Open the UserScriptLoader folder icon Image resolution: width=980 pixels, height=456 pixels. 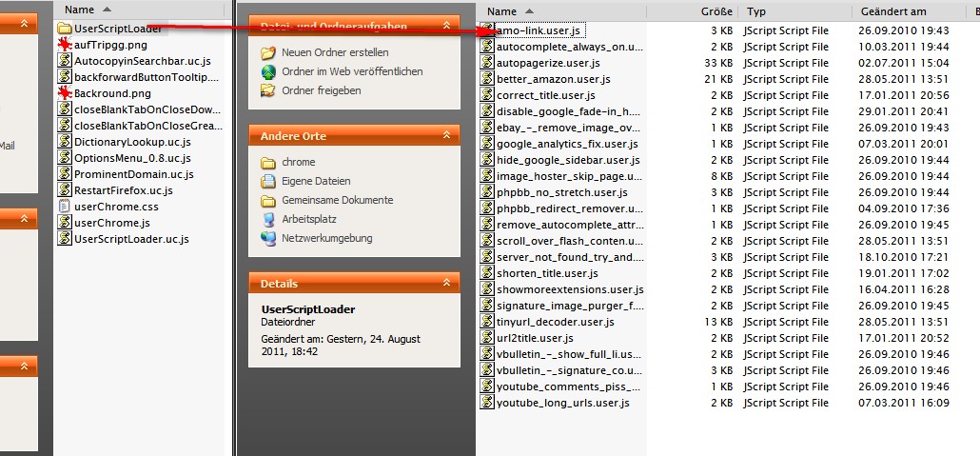[x=64, y=29]
